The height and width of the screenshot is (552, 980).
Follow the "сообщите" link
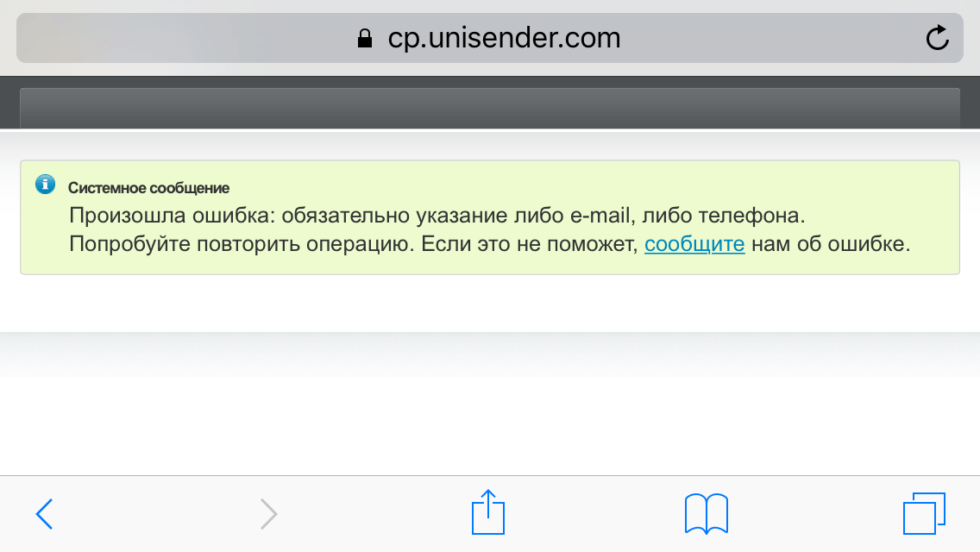point(694,244)
